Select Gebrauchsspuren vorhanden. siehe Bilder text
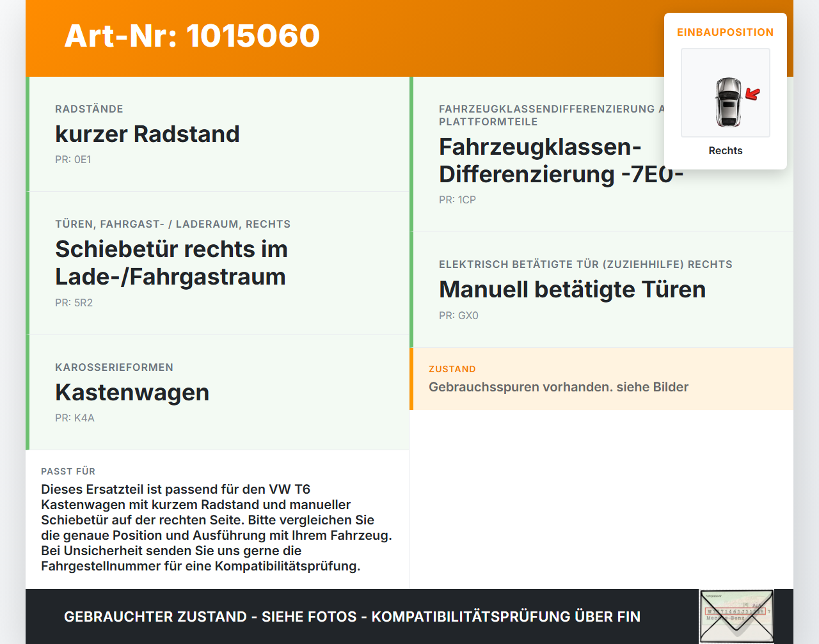 point(559,387)
